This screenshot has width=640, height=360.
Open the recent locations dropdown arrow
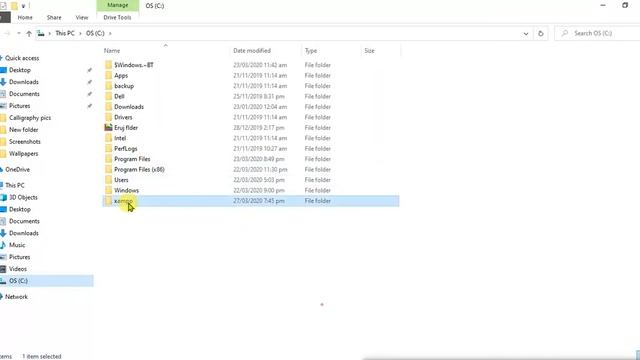[x=19, y=33]
